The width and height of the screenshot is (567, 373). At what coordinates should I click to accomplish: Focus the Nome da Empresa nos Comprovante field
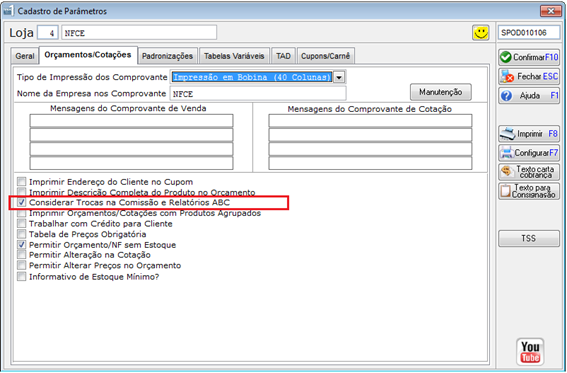click(258, 94)
